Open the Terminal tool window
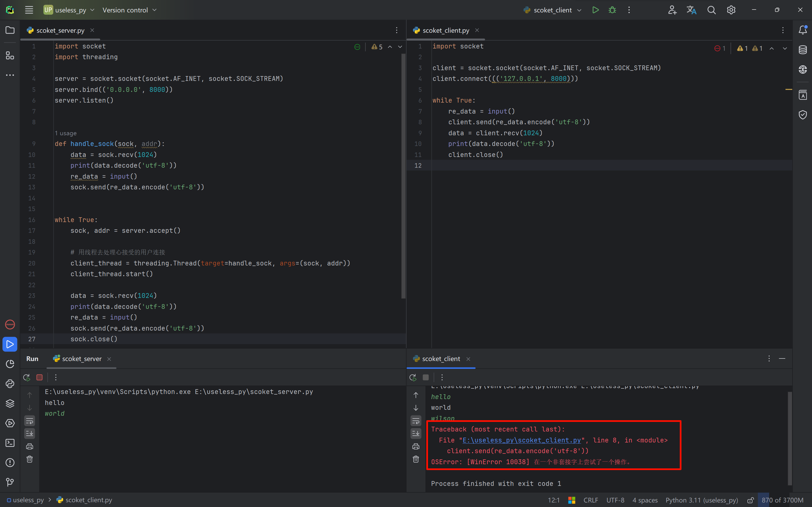 10,443
